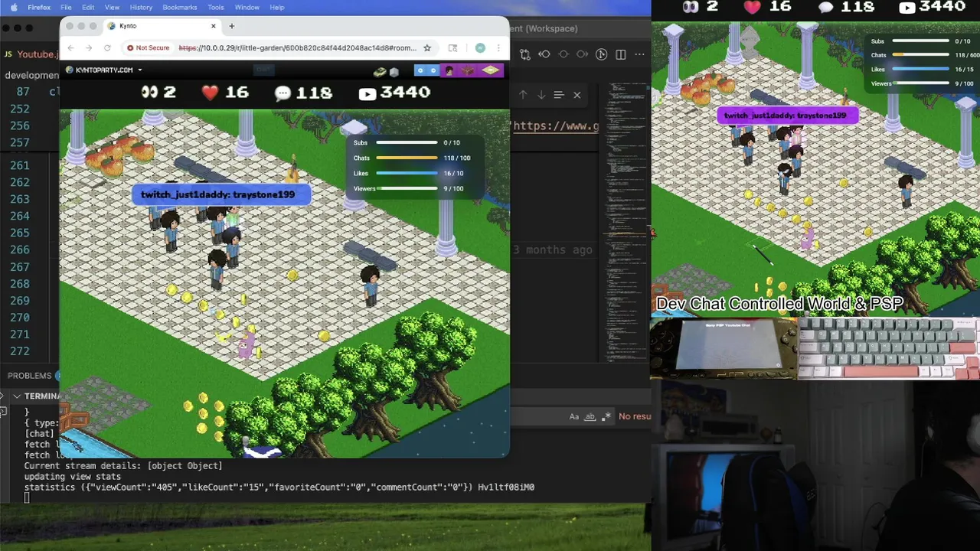Click the Subs progress bar
Image resolution: width=980 pixels, height=551 pixels.
pos(407,142)
